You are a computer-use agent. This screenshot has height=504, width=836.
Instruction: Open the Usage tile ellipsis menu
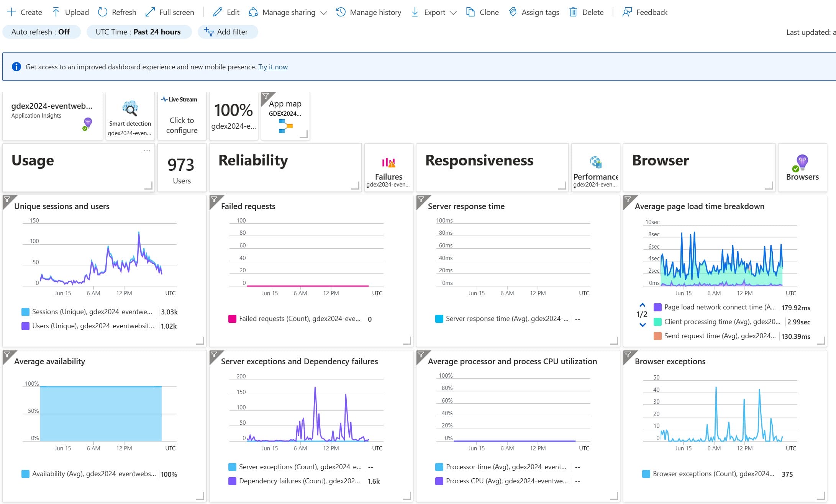pyautogui.click(x=147, y=151)
